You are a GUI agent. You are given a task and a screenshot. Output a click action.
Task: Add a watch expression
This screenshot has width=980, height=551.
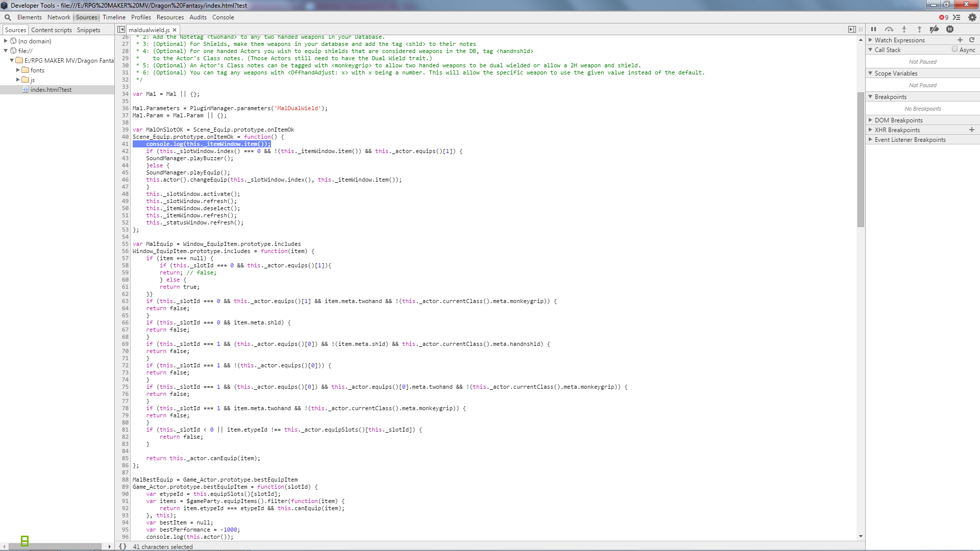(960, 40)
